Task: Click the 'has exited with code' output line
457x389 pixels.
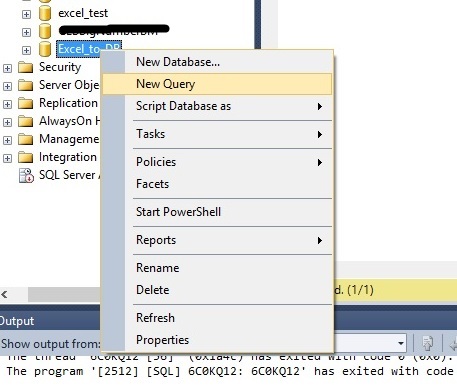Action: pos(229,371)
